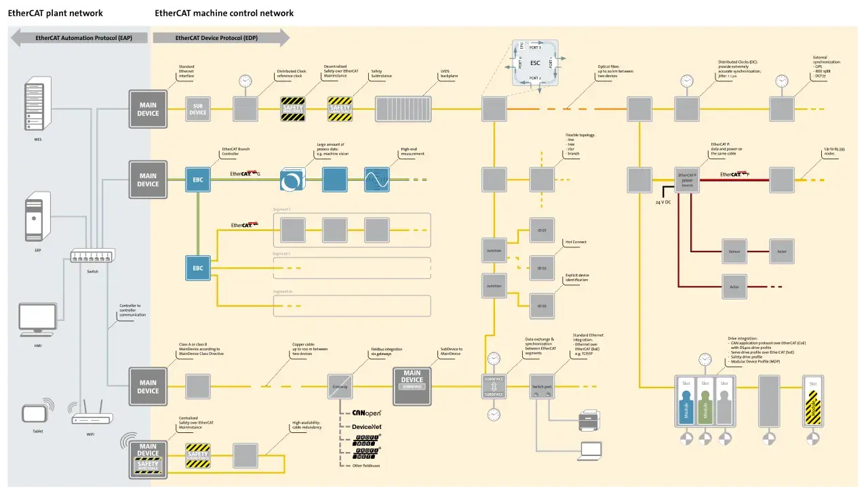Click the black-striped SAFETY MAININSTANCE box in top row

tap(293, 109)
